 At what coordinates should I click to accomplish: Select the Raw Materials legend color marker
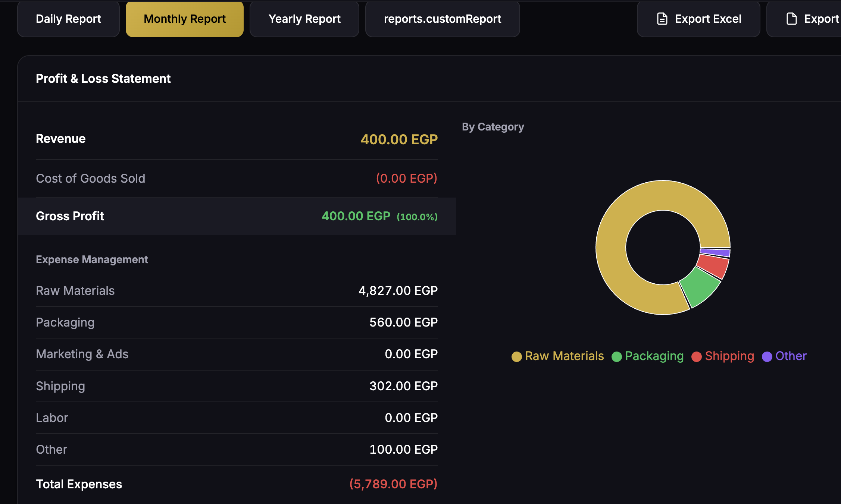point(516,356)
